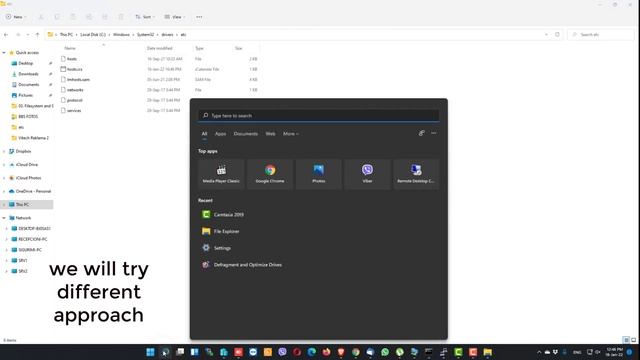The image size is (640, 360).
Task: Open the More filter dropdown
Action: pyautogui.click(x=291, y=133)
